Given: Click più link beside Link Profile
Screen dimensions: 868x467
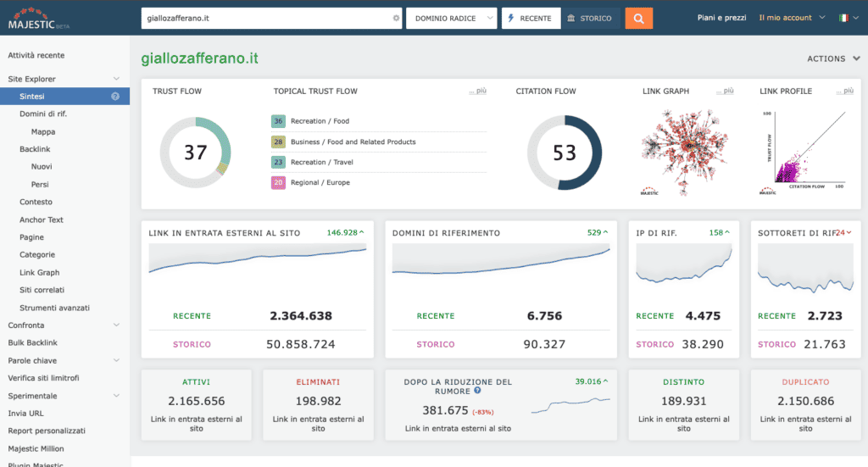Looking at the screenshot, I should 845,91.
